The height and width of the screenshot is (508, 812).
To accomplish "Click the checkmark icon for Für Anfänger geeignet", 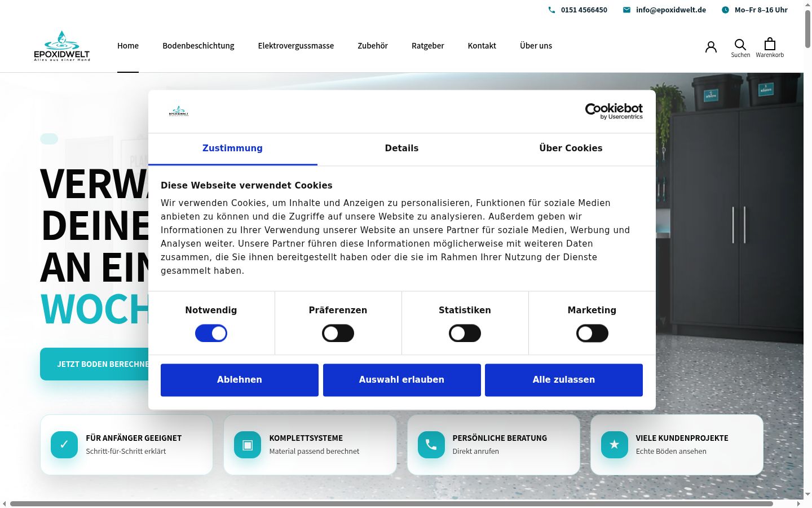I will (64, 445).
